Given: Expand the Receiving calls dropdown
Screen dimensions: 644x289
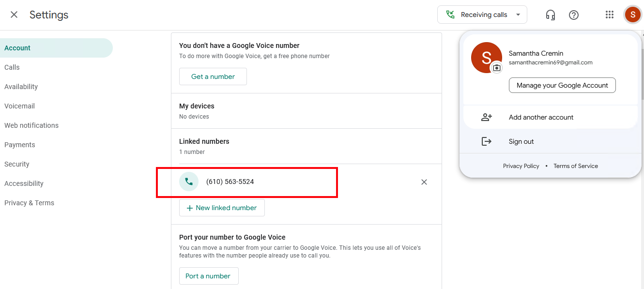Looking at the screenshot, I should point(482,15).
